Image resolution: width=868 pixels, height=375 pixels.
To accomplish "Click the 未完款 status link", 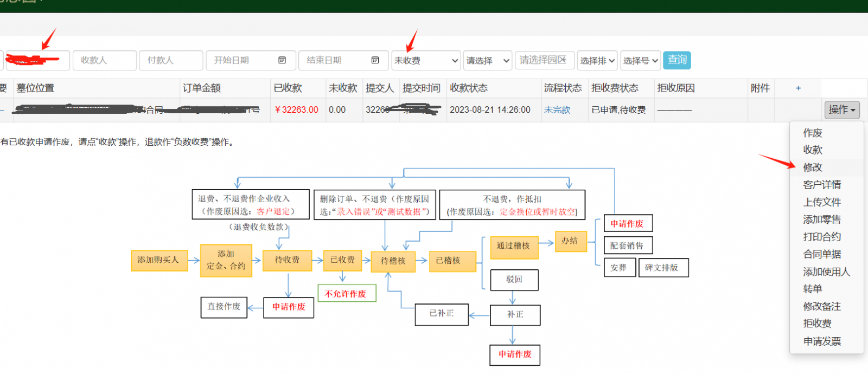I will (557, 110).
